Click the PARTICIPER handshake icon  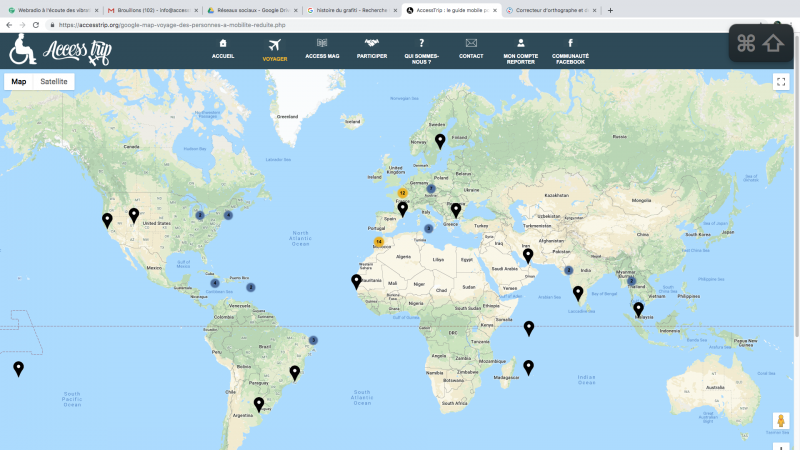[372, 43]
